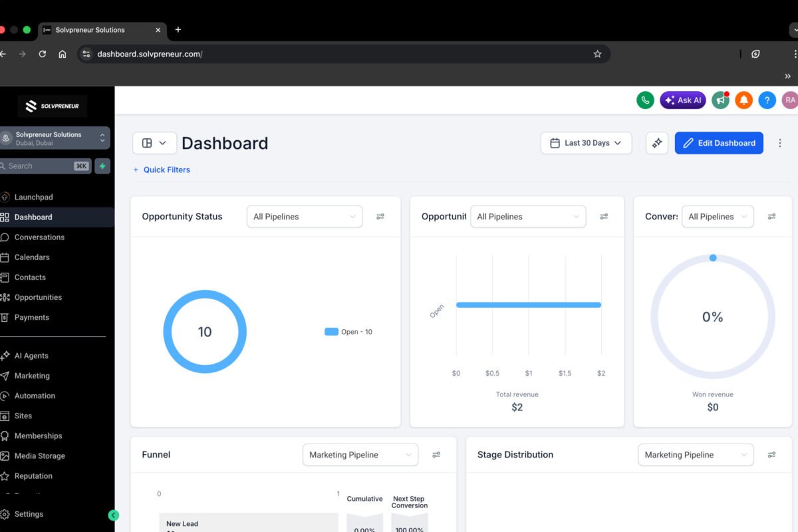
Task: Open the All Pipelines dropdown on Opportunity Status
Action: [x=304, y=216]
